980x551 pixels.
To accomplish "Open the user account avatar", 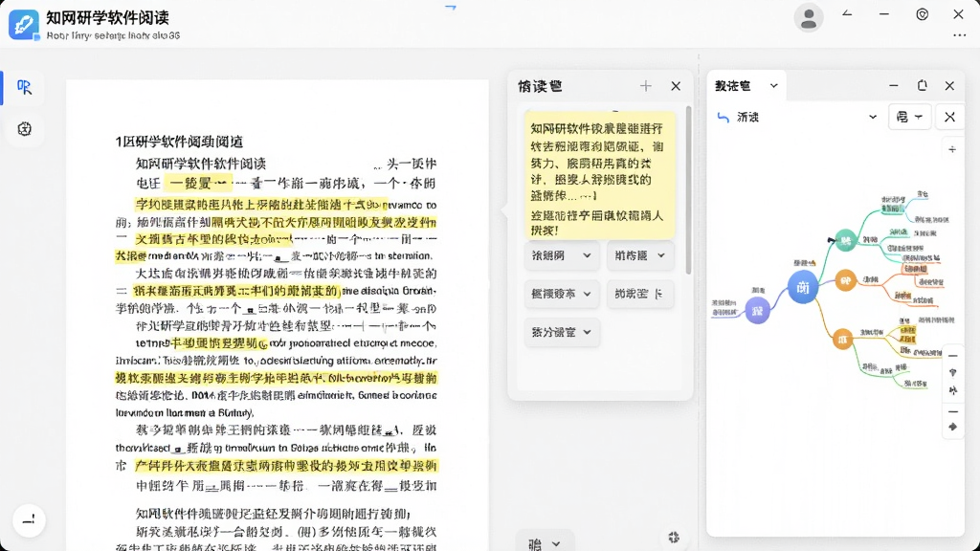I will pos(808,17).
